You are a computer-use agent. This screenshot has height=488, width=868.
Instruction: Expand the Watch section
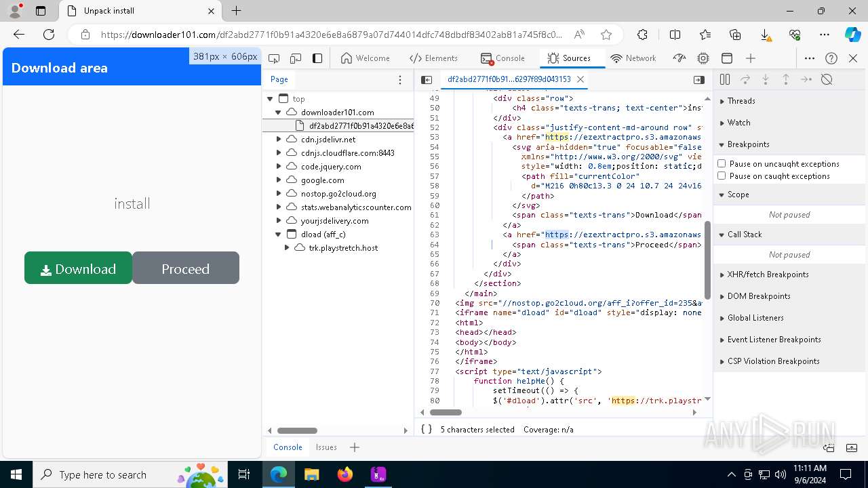tap(790, 123)
